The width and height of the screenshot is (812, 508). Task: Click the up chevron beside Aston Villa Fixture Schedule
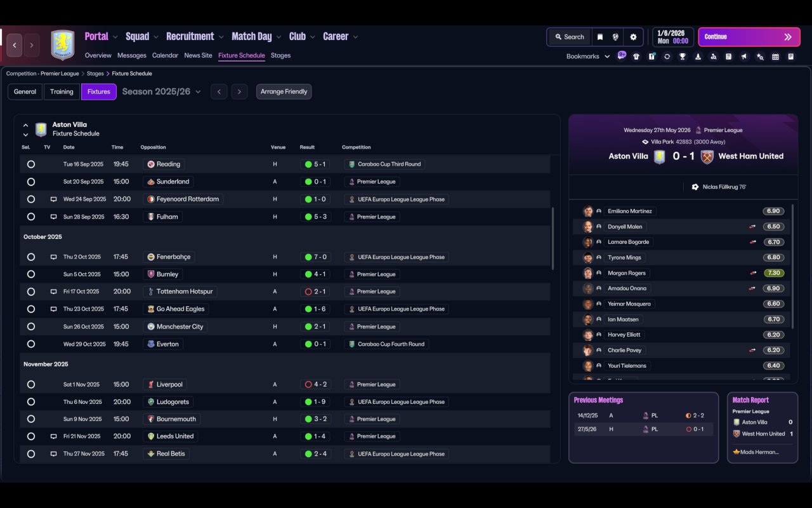coord(25,125)
